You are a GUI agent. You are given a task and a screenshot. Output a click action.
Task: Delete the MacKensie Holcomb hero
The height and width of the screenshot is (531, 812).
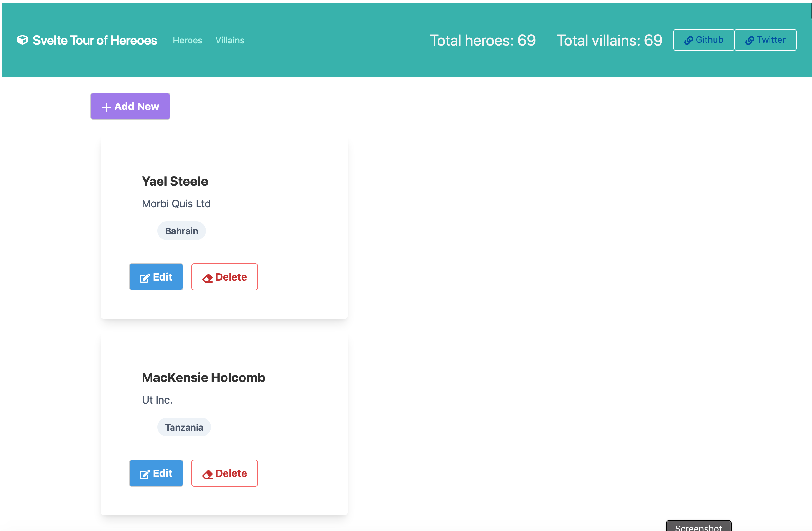click(225, 473)
